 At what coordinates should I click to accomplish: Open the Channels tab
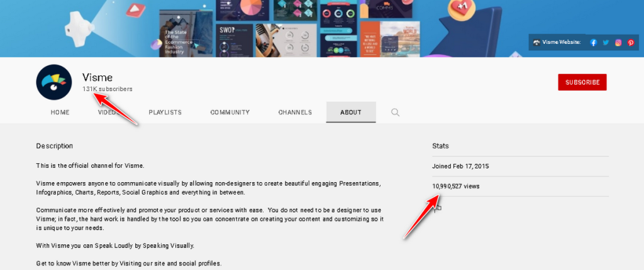296,112
